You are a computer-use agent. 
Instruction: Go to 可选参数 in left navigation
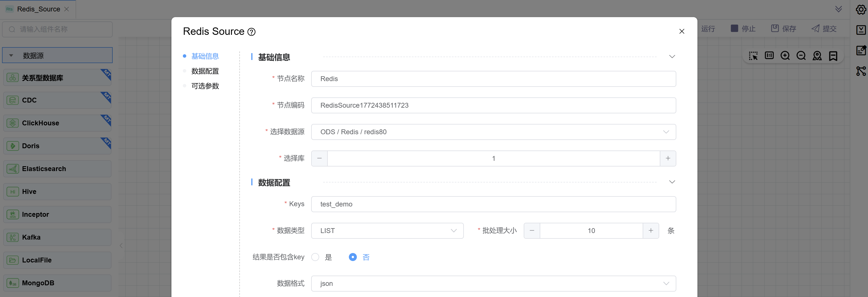(x=205, y=86)
